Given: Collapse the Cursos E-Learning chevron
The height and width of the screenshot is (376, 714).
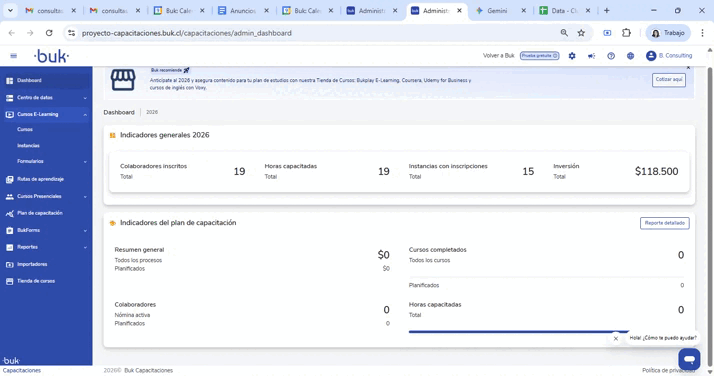Looking at the screenshot, I should pyautogui.click(x=85, y=115).
